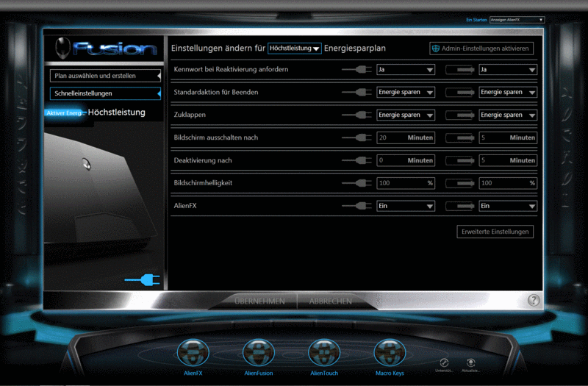Open the Macro Keys module icon
The height and width of the screenshot is (386, 588).
click(x=390, y=353)
